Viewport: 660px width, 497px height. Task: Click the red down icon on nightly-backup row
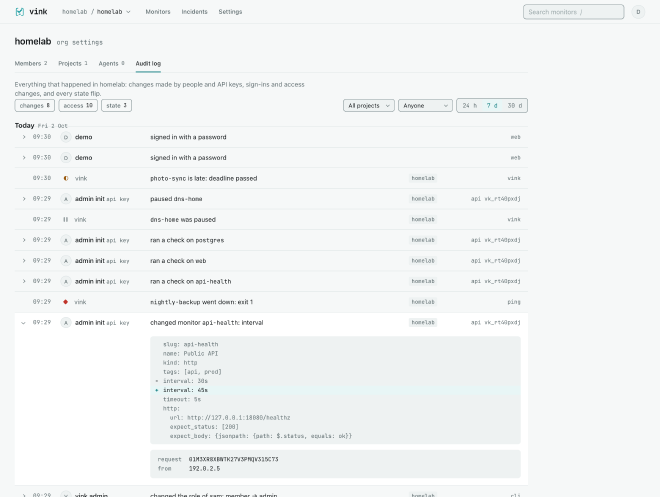click(66, 302)
